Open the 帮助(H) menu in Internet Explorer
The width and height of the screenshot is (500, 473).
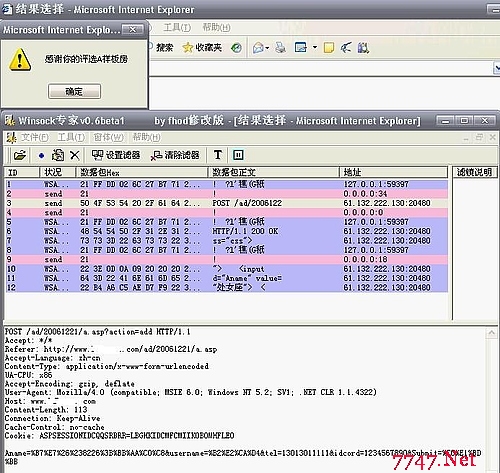tap(216, 27)
